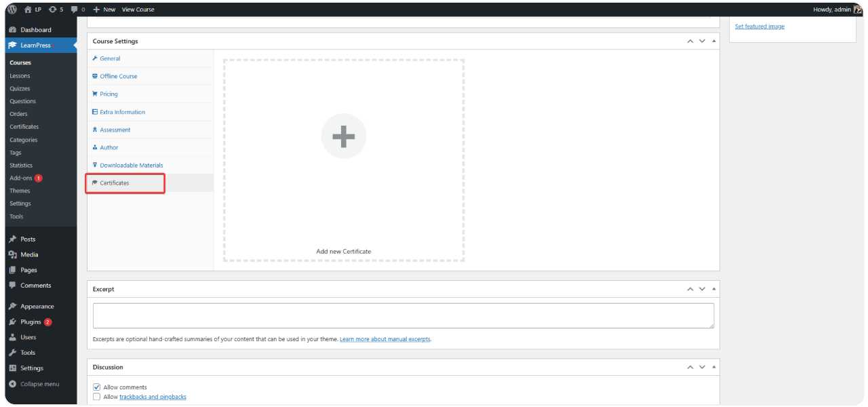Switch to the Pricing settings tab
This screenshot has width=868, height=407.
tap(108, 94)
